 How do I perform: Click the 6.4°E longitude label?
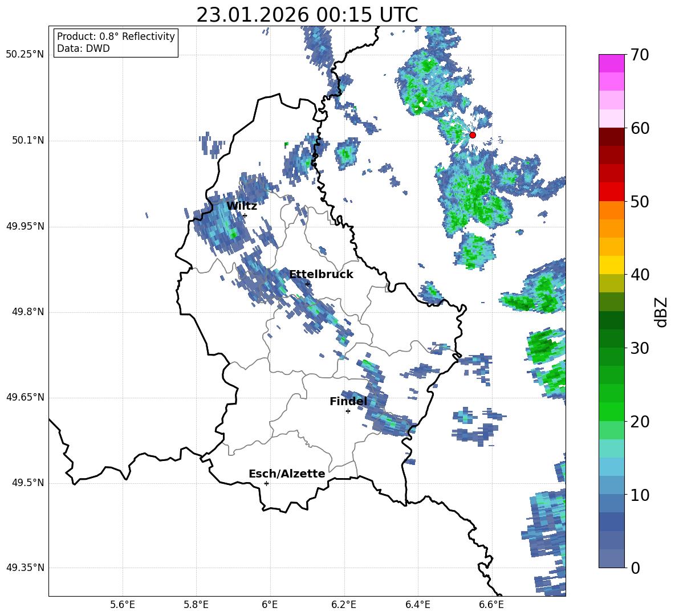417,605
